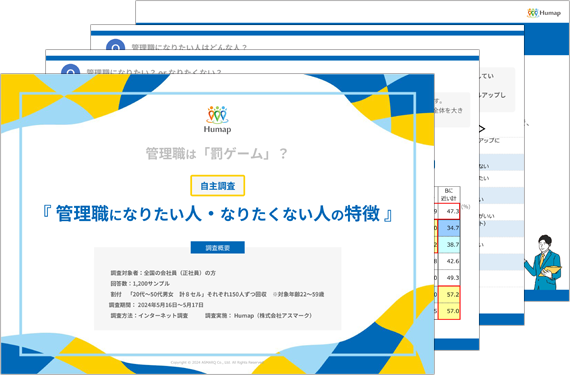This screenshot has height=375, width=570.
Task: Click the 調査期間 2024年5月16日〜5月17日 line
Action: click(x=156, y=305)
